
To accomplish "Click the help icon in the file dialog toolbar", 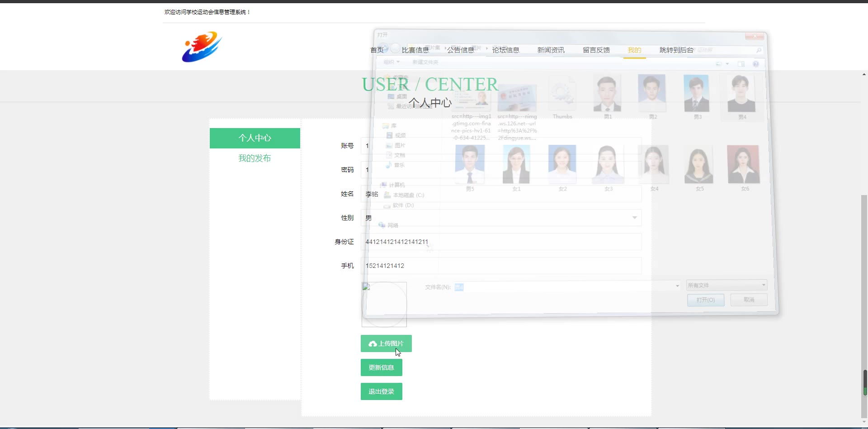I will click(x=756, y=64).
